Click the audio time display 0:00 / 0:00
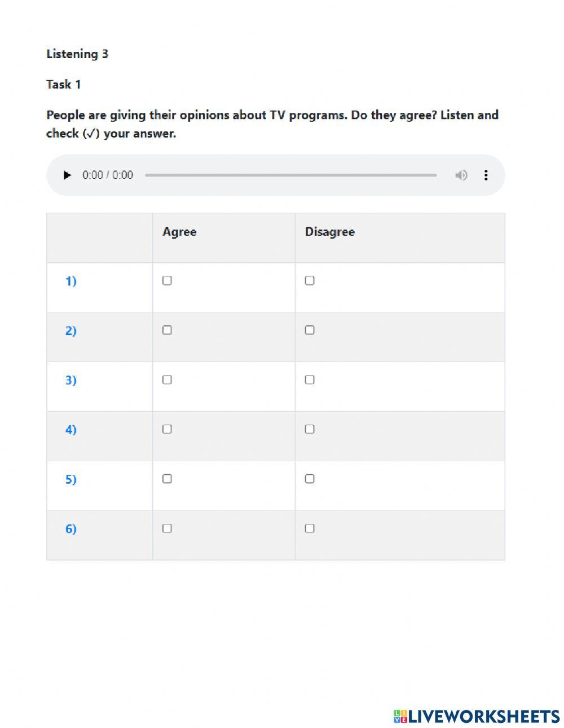564x728 pixels. (x=108, y=175)
